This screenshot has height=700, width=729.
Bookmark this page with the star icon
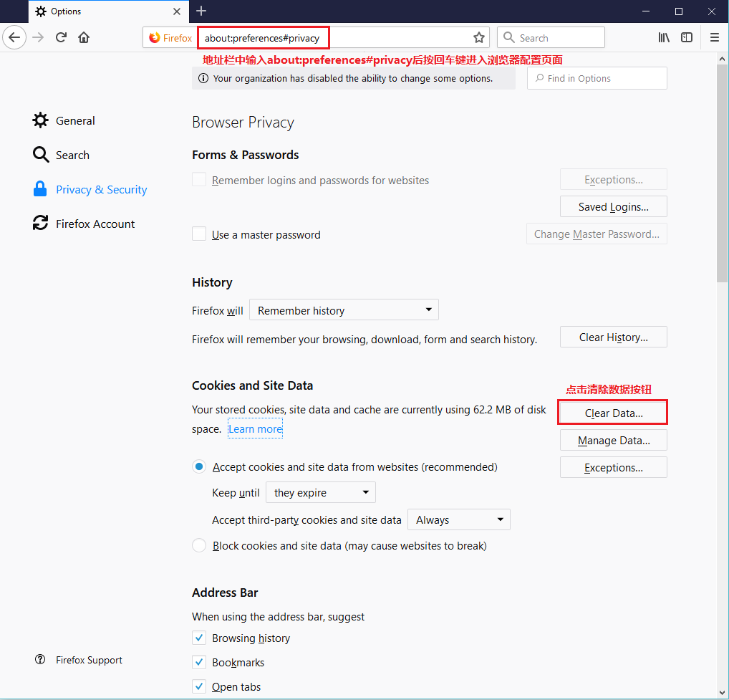pos(479,38)
